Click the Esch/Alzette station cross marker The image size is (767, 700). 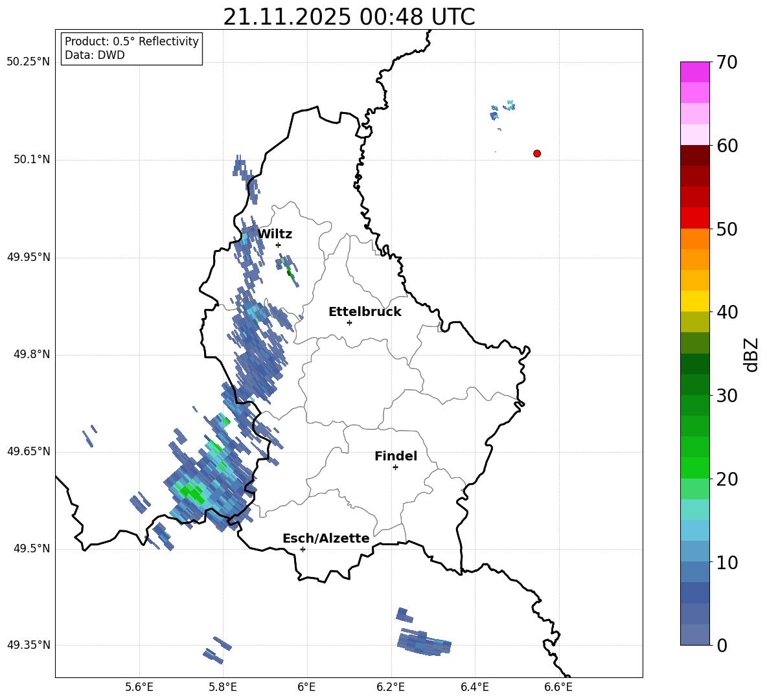point(303,549)
